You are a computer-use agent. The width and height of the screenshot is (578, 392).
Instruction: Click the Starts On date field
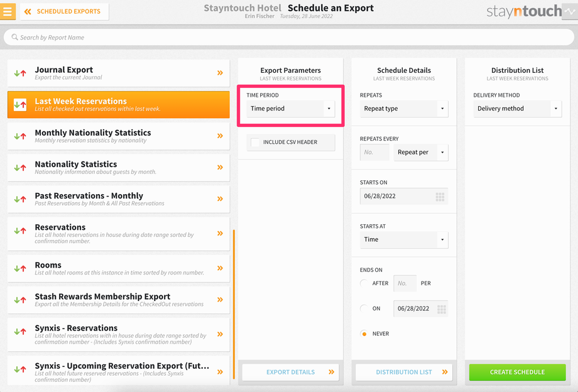[x=404, y=196]
